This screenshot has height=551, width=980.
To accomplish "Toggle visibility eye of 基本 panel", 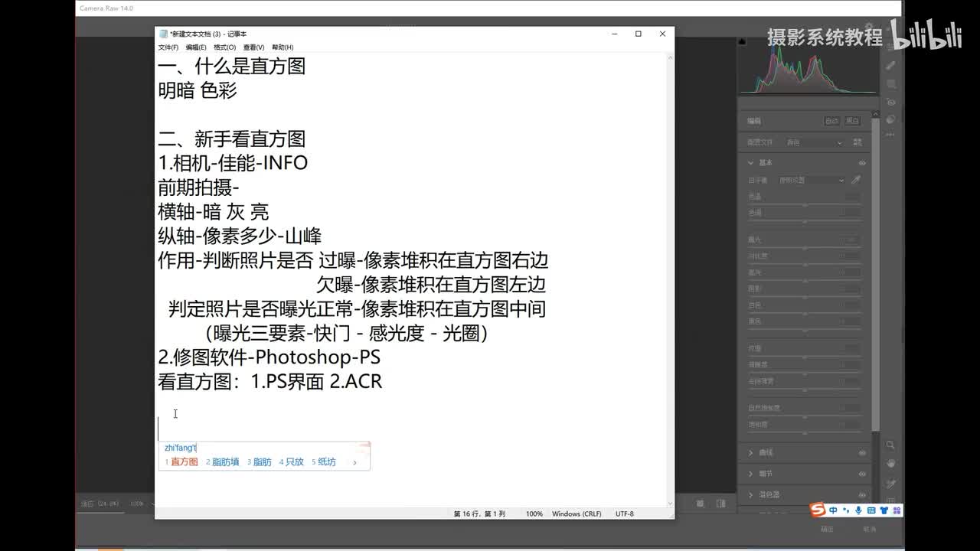I will click(862, 163).
